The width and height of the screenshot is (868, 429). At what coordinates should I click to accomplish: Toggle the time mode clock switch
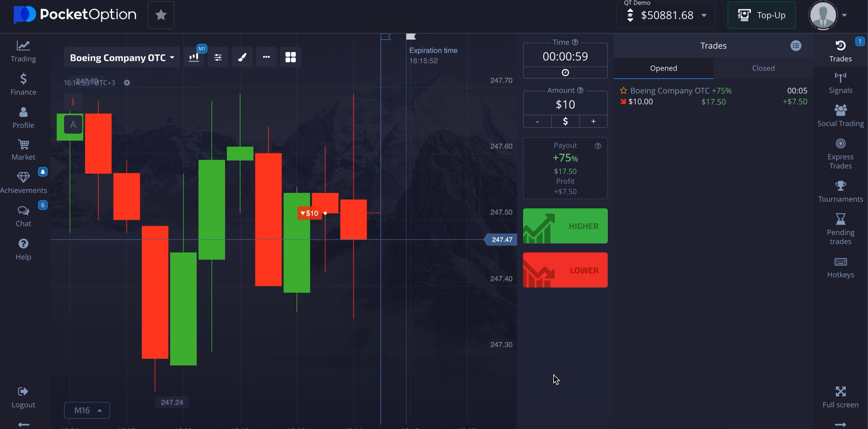[x=565, y=73]
